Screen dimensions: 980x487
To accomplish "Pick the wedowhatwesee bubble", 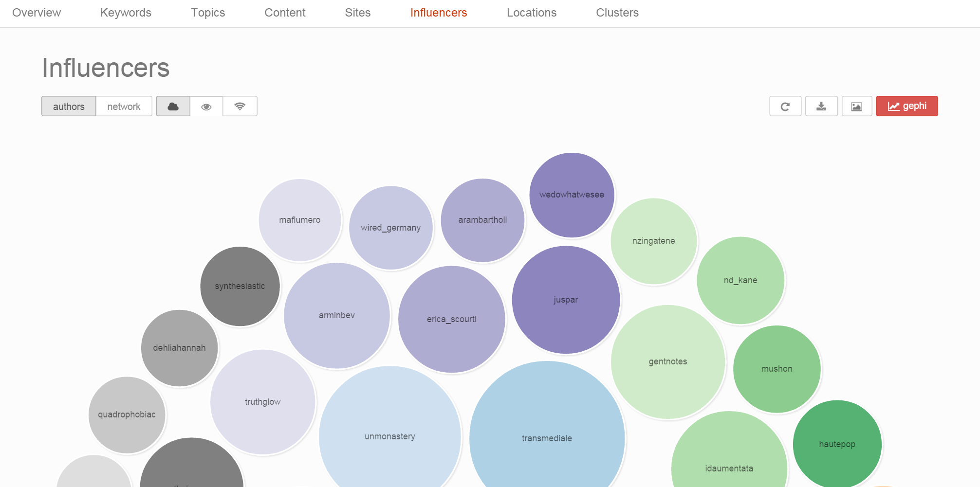I will point(572,195).
